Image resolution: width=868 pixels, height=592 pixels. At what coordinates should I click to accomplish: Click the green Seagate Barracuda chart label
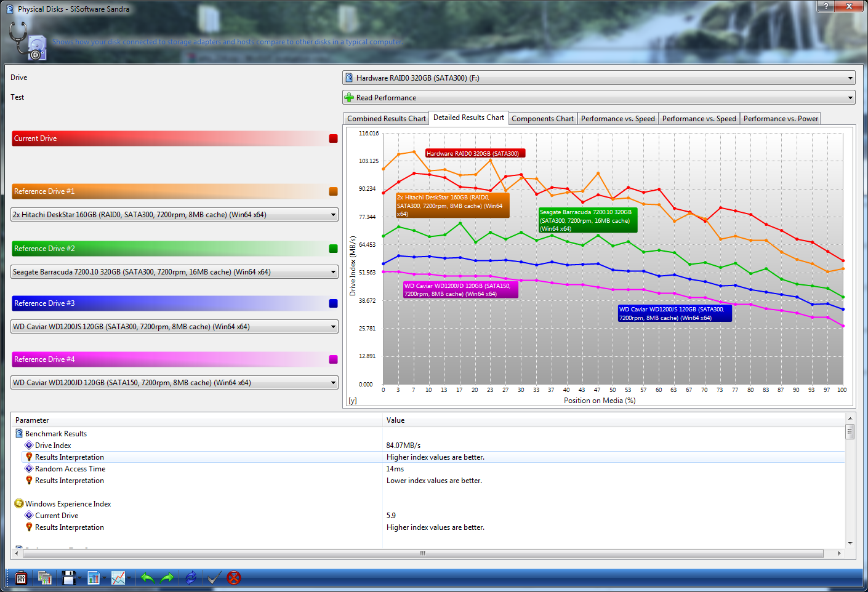[x=588, y=220]
